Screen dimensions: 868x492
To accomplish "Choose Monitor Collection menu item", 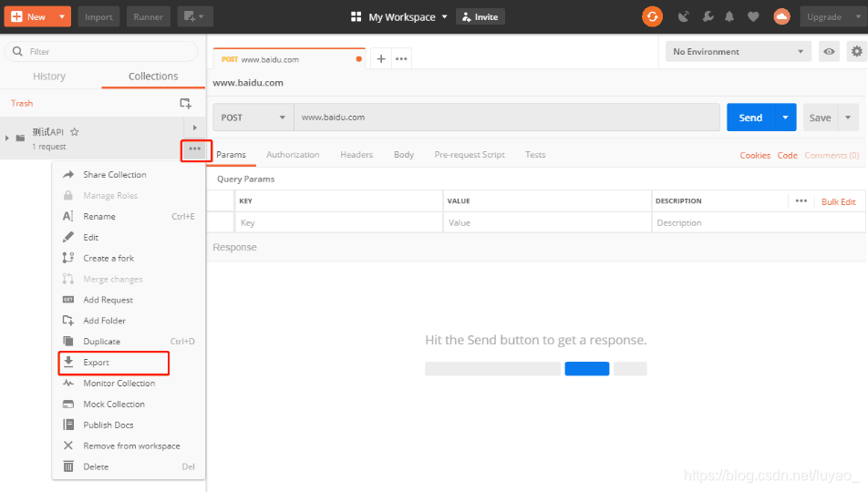I will (x=129, y=384).
